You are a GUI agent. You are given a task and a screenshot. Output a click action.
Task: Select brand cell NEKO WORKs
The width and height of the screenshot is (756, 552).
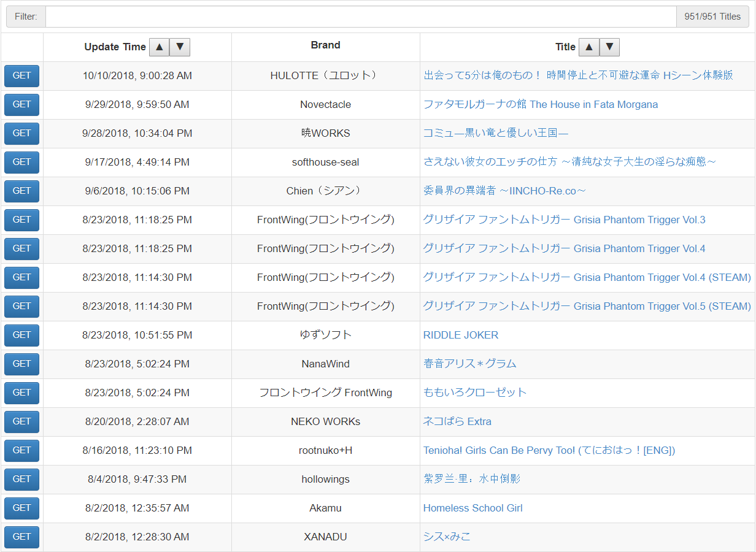pos(326,422)
